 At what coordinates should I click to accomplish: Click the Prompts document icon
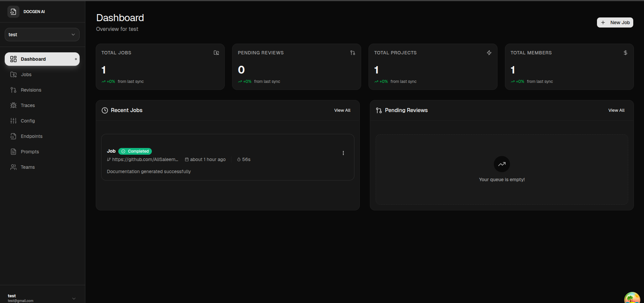click(x=13, y=152)
